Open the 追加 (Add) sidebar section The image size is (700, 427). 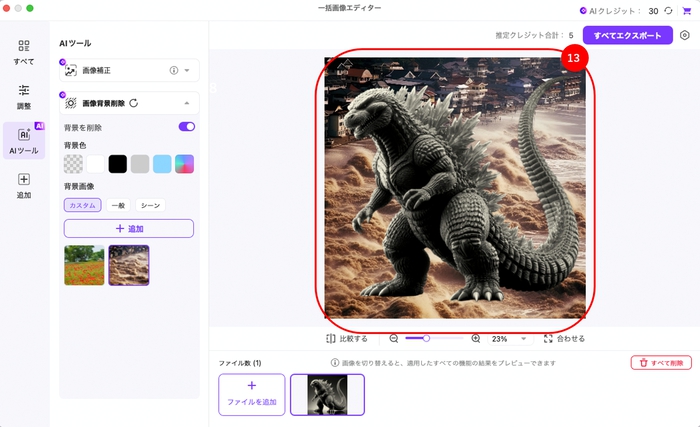click(24, 186)
